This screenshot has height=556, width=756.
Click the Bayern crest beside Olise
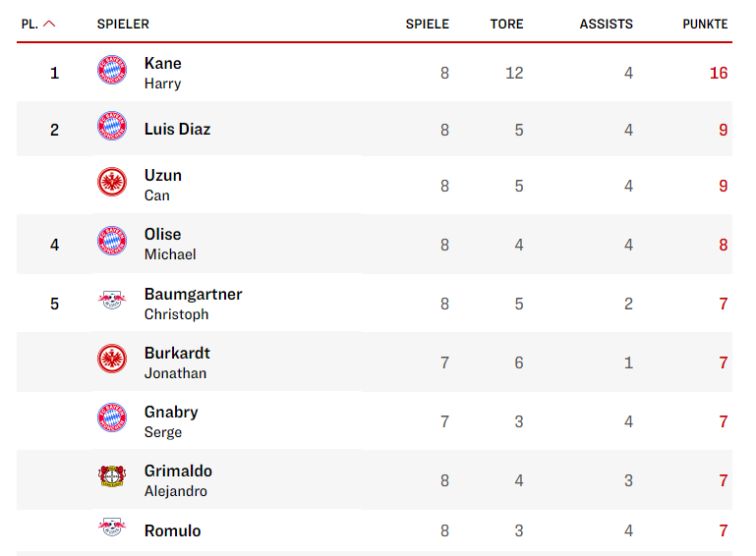(112, 242)
